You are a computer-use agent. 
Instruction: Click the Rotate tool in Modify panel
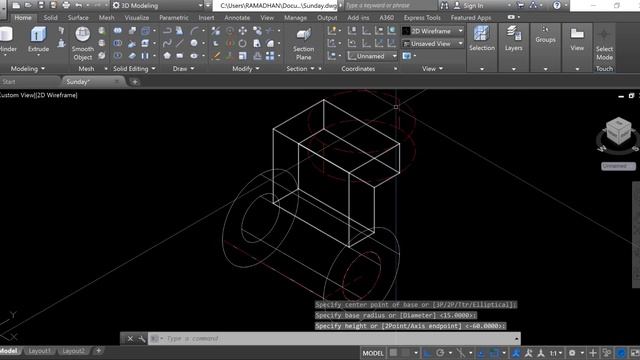point(243,43)
